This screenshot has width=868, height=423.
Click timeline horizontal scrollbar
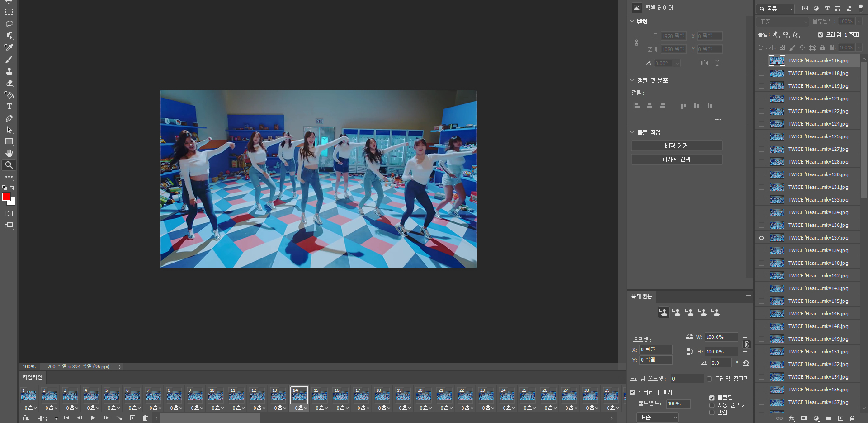tap(210, 418)
